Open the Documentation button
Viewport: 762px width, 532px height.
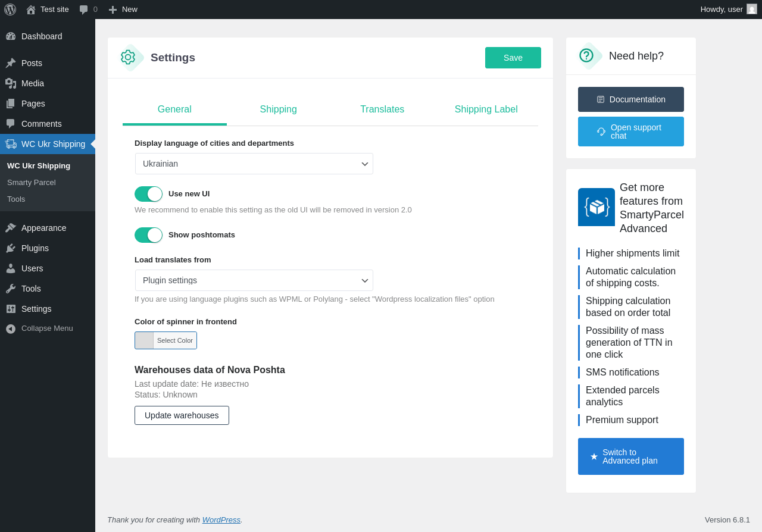631,99
